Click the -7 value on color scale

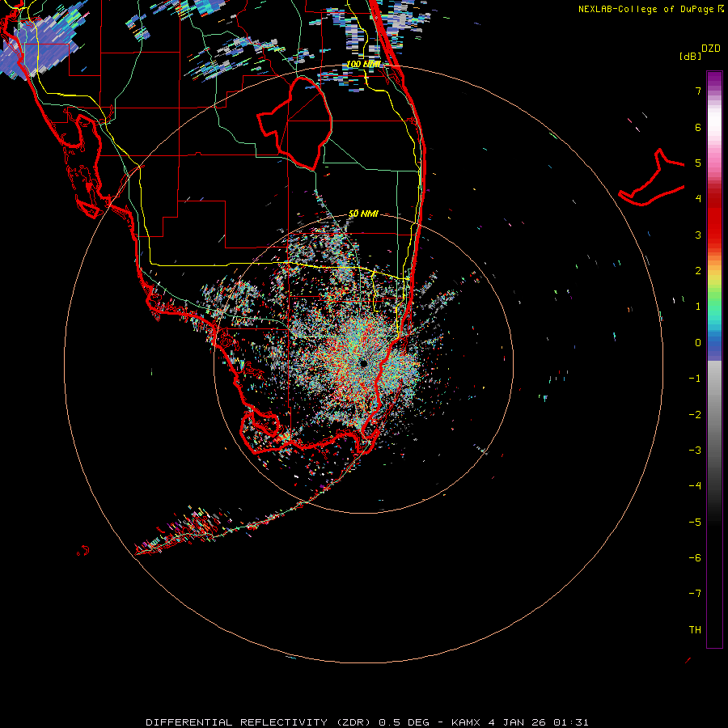click(695, 594)
